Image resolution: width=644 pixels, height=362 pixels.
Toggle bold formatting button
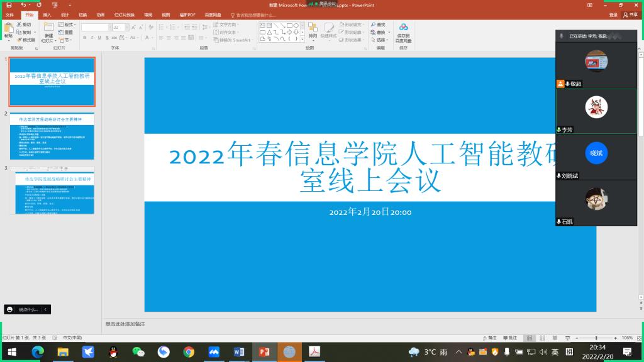[84, 38]
